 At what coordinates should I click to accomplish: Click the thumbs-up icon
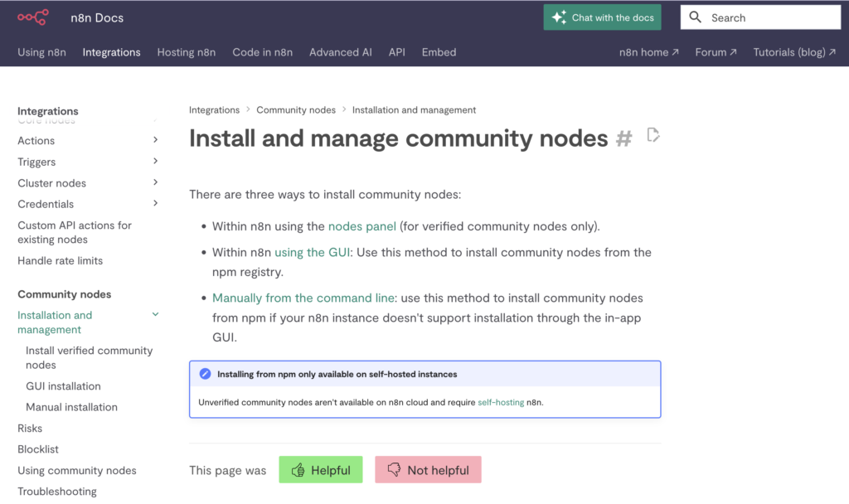click(298, 470)
